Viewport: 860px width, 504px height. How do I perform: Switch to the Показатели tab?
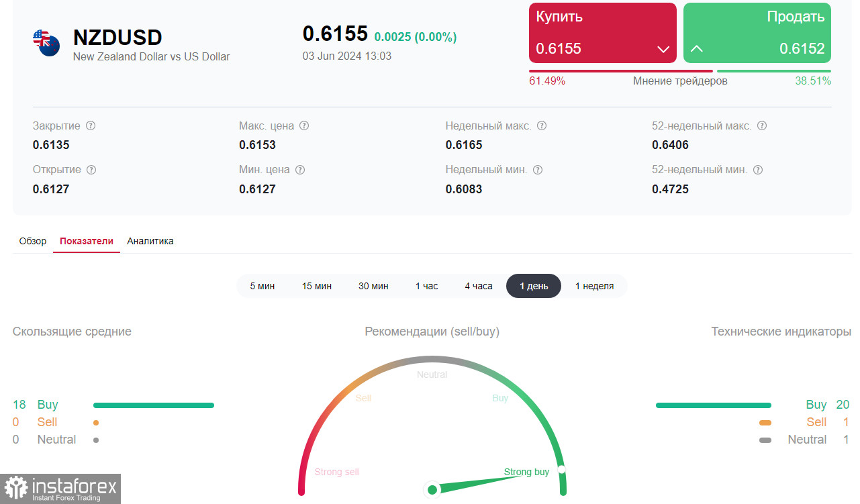tap(87, 241)
